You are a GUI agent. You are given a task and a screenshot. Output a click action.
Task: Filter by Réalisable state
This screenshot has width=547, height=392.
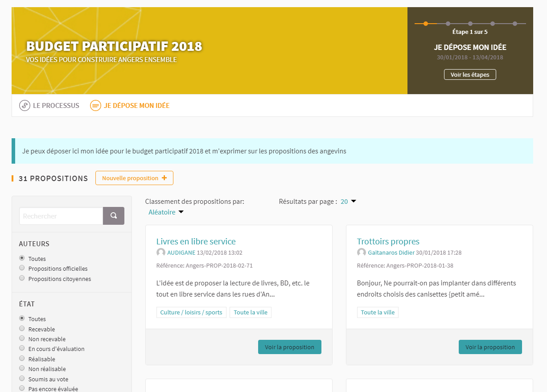coord(22,359)
